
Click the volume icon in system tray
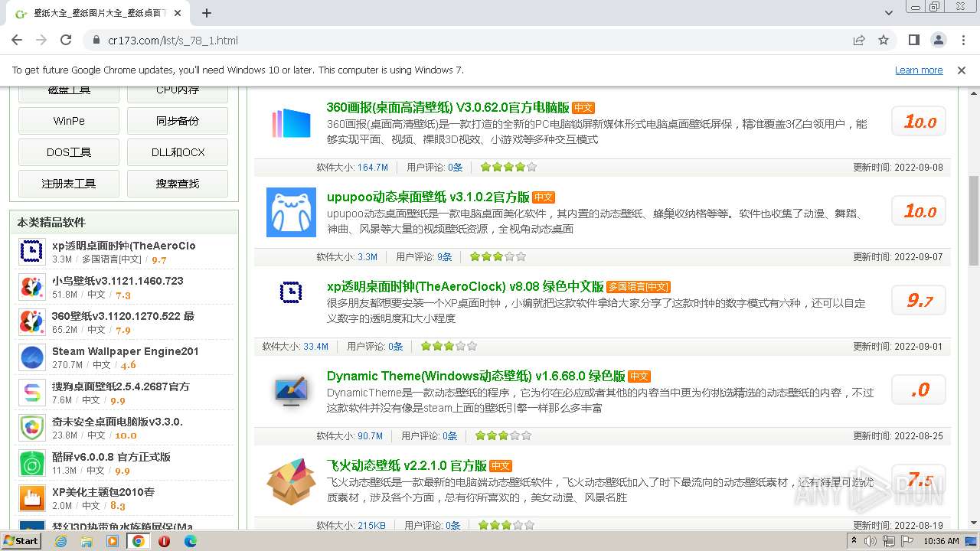[x=871, y=541]
